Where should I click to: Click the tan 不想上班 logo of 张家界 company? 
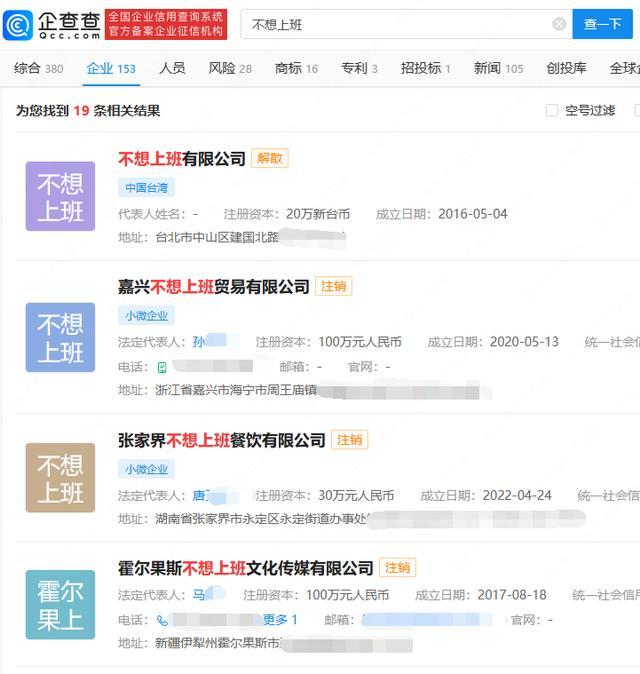click(x=60, y=478)
